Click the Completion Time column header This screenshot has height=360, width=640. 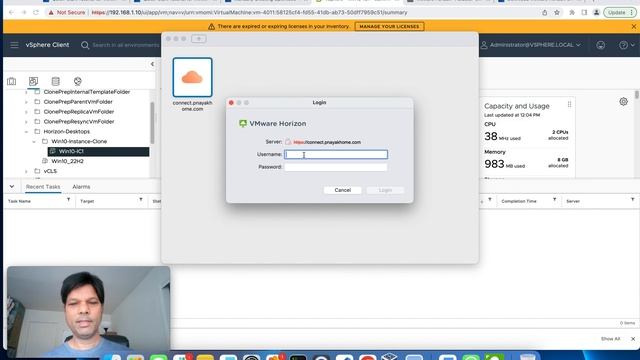pos(519,201)
